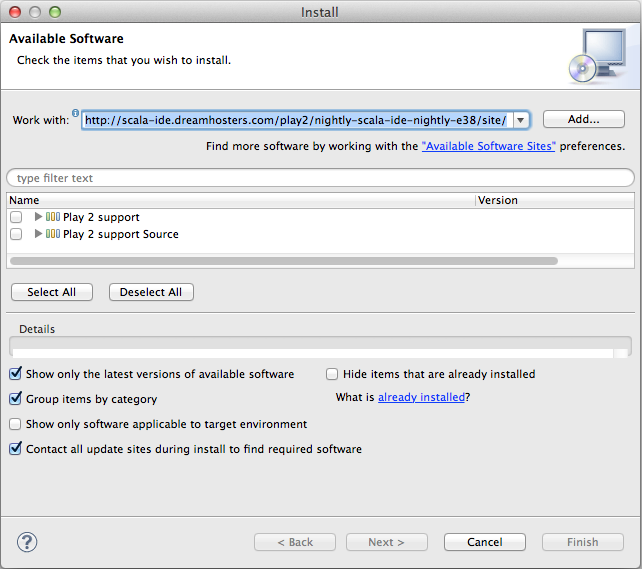Image resolution: width=642 pixels, height=569 pixels.
Task: Click the horizontal scrollbar in software list
Action: click(284, 261)
